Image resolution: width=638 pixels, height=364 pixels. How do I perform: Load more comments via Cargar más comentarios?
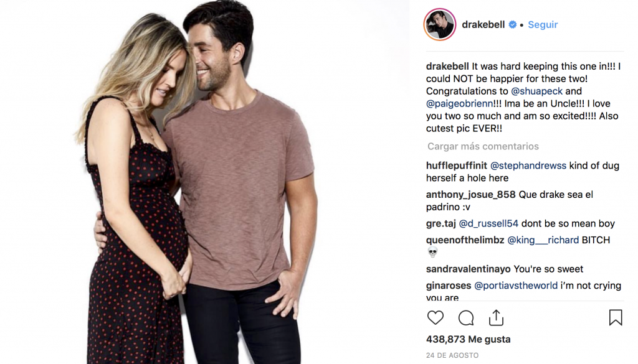pos(483,146)
